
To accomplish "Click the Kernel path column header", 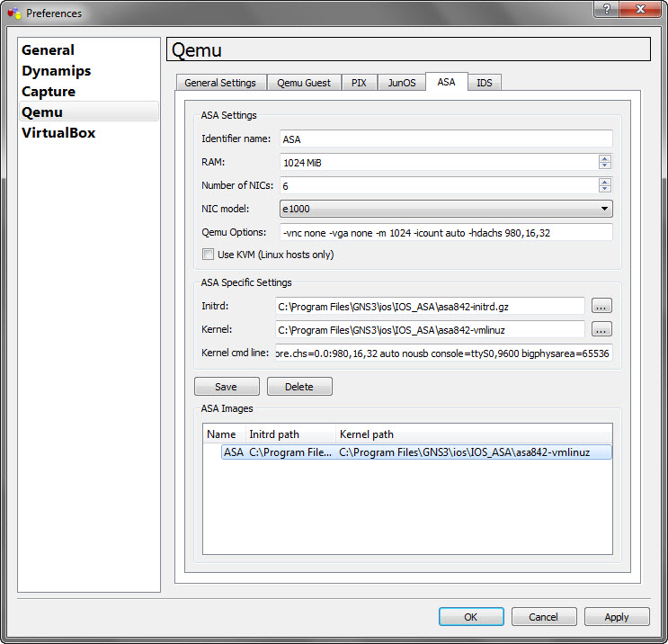I will pyautogui.click(x=474, y=434).
